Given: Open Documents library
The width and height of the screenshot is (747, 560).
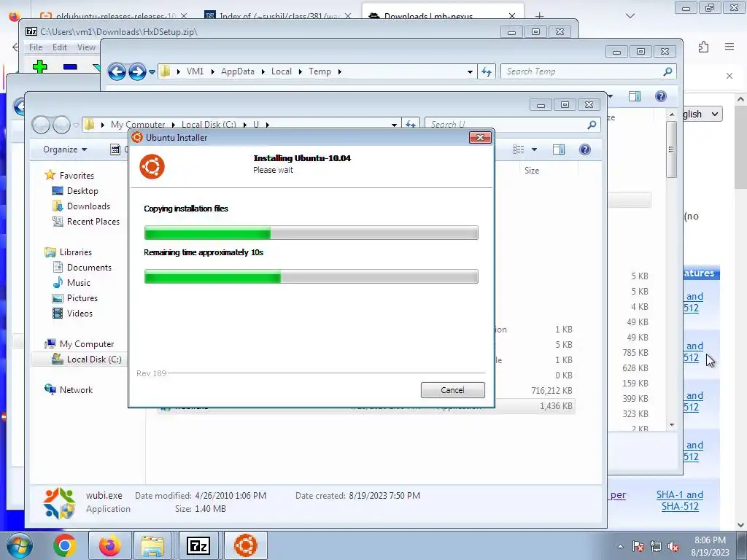Looking at the screenshot, I should coord(88,267).
